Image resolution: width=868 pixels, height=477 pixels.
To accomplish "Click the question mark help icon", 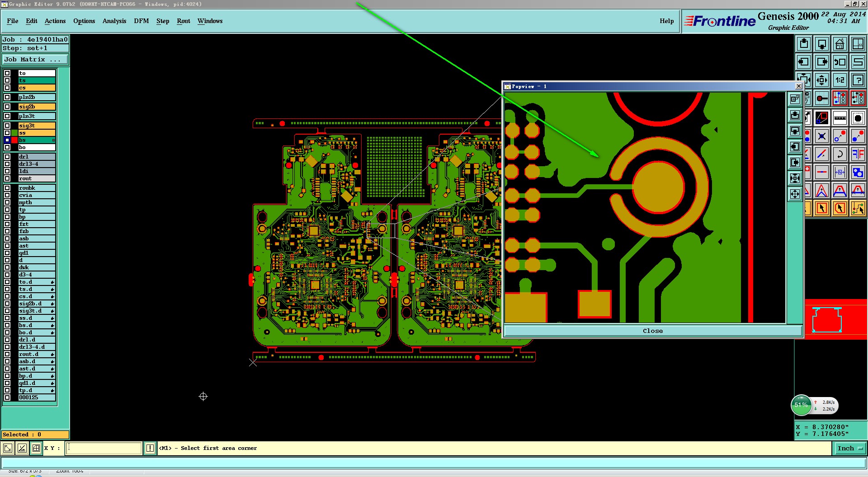I will click(x=858, y=80).
